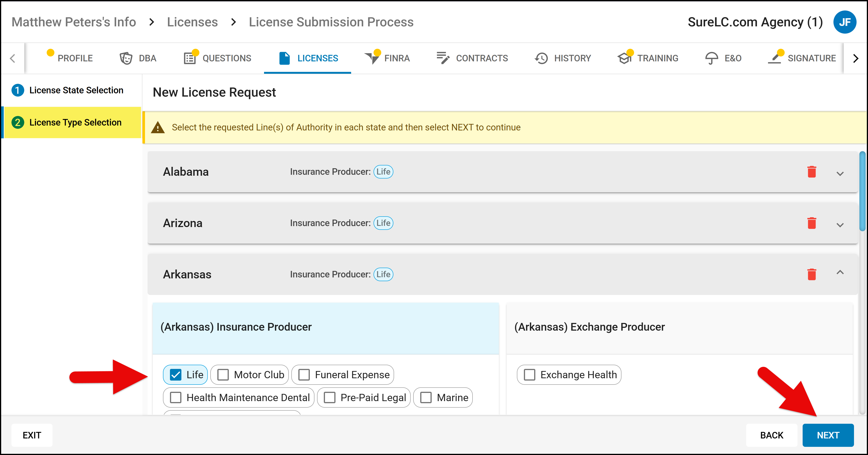This screenshot has height=455, width=868.
Task: Click the Licenses document icon
Action: point(284,58)
